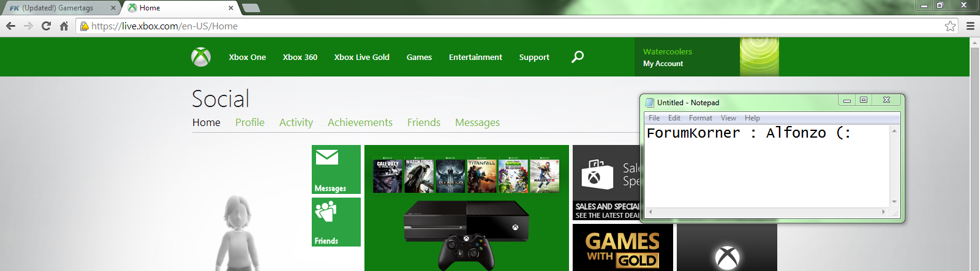This screenshot has height=271, width=980.
Task: Go to the Profile tab
Action: point(250,122)
